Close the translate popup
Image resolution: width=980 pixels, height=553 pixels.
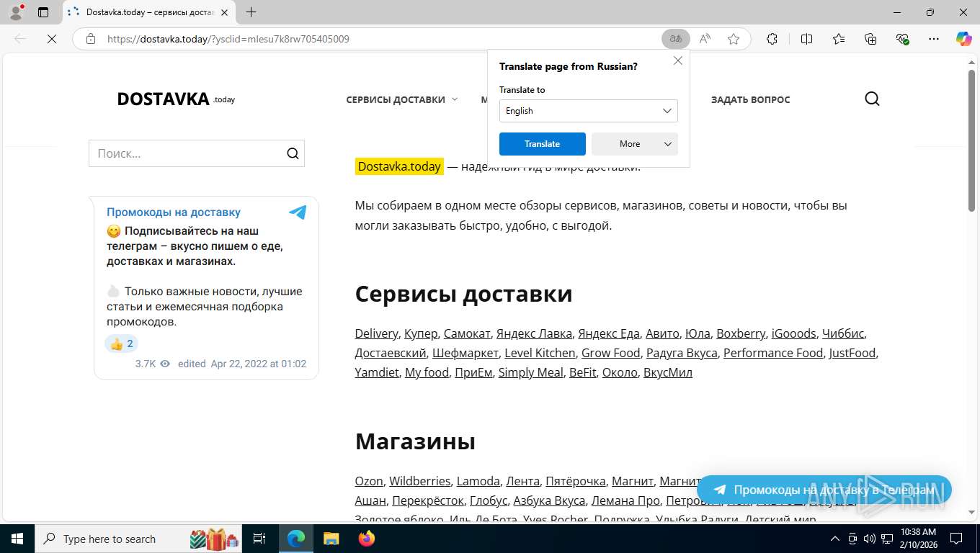(x=678, y=61)
